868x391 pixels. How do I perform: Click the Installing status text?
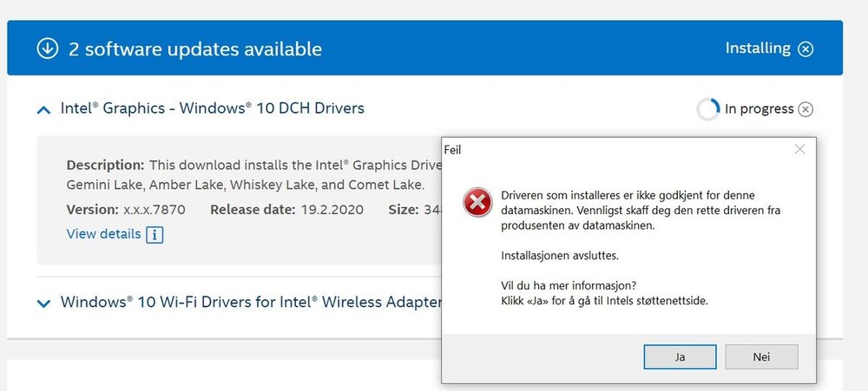point(758,48)
